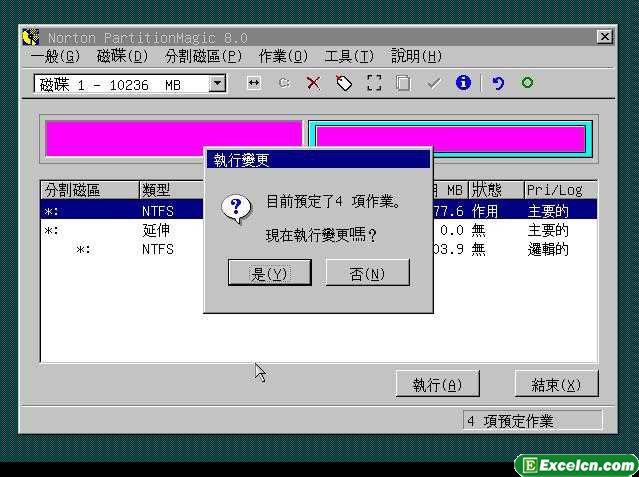The height and width of the screenshot is (477, 639).
Task: Select the logical NTFS 邏輯的 row
Action: tap(319, 249)
